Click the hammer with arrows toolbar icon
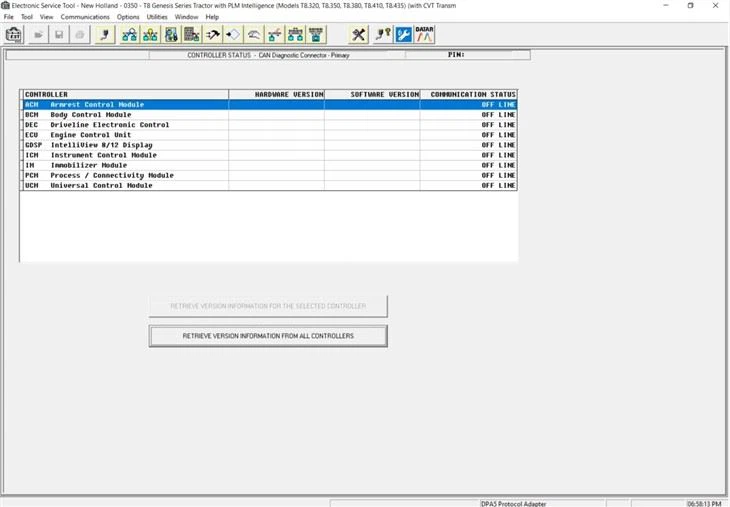The height and width of the screenshot is (507, 730). pyautogui.click(x=213, y=35)
